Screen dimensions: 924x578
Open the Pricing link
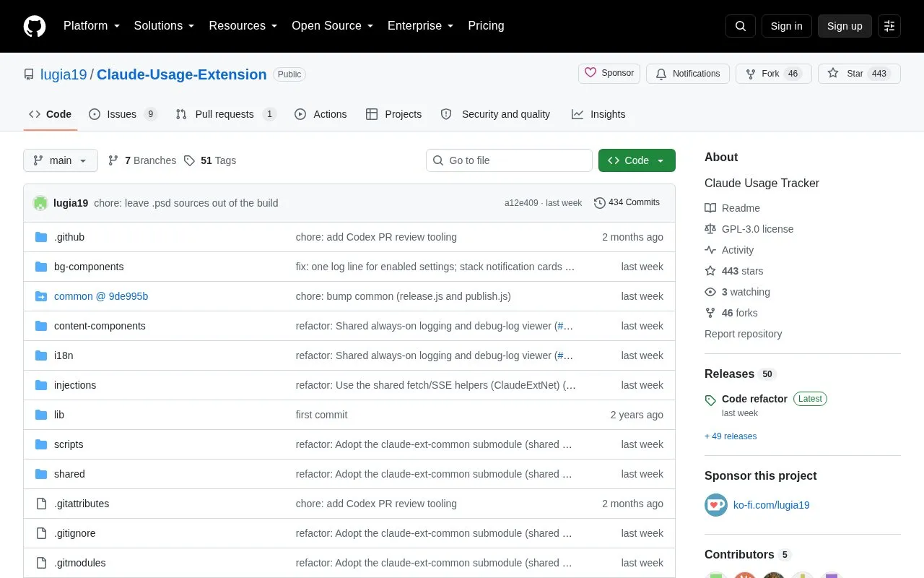(x=486, y=26)
